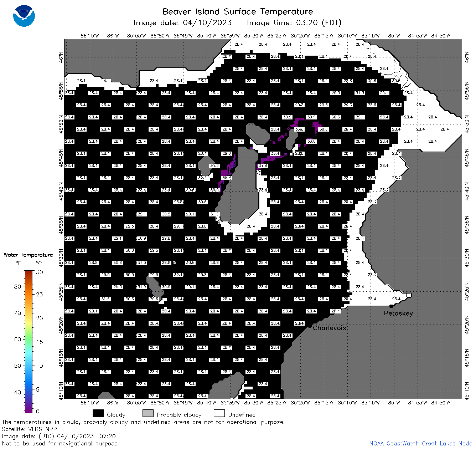This screenshot has width=476, height=449.
Task: Click the 33.4 temperature reading on map
Action: click(275, 153)
